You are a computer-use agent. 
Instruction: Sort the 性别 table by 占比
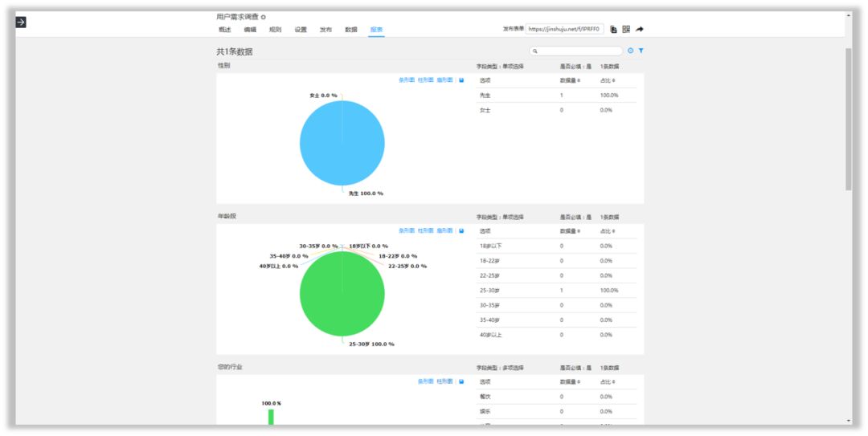(x=608, y=80)
